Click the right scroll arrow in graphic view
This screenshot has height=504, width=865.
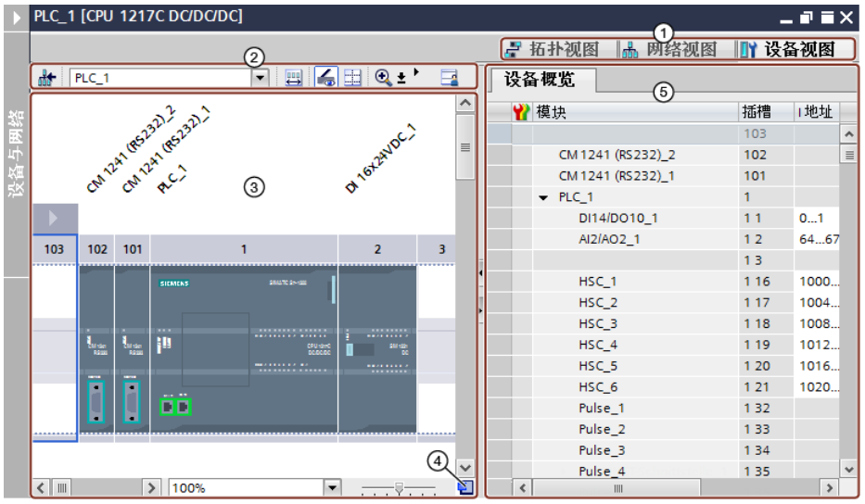point(150,487)
